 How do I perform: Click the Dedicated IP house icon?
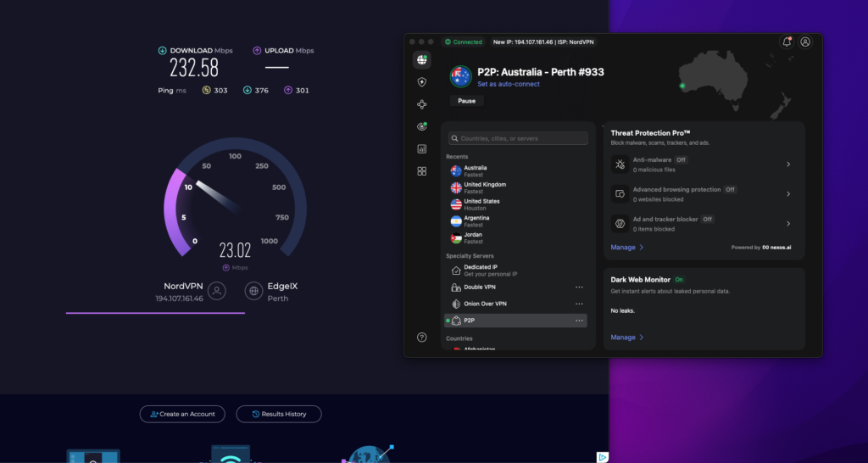pos(456,271)
